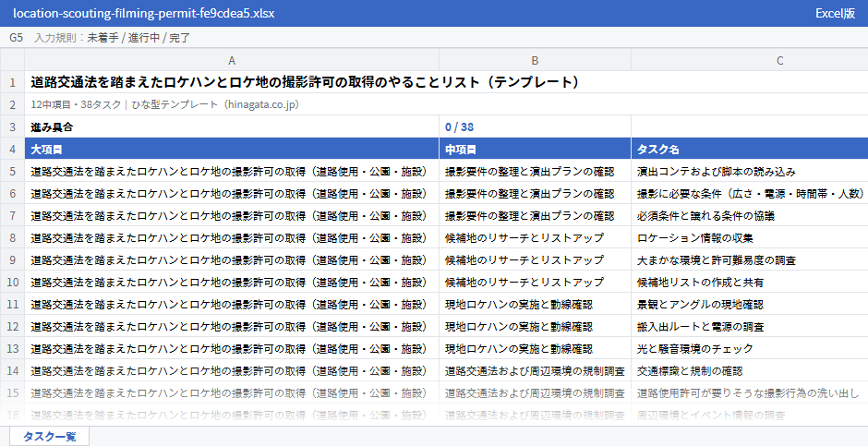Select column B header
868x446 pixels.
[x=535, y=60]
